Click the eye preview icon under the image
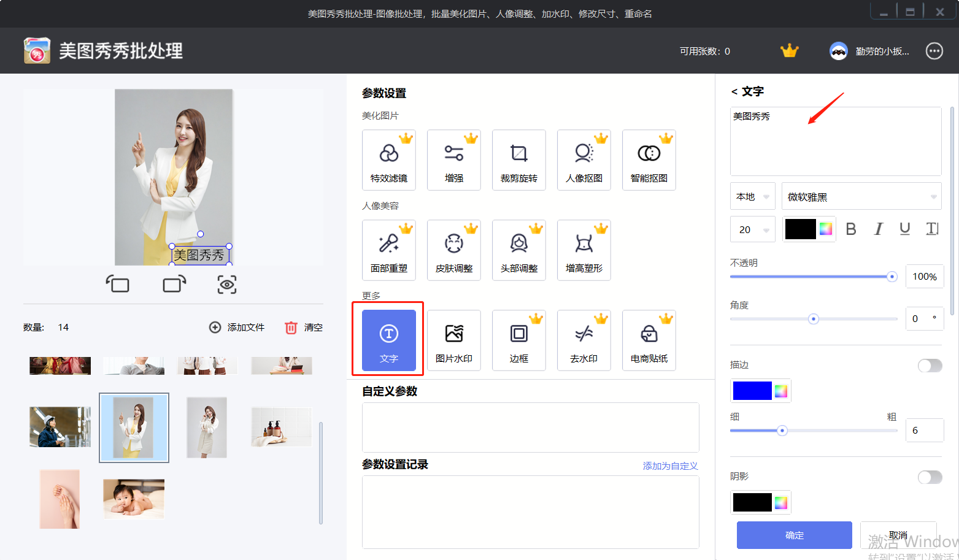 [x=227, y=285]
